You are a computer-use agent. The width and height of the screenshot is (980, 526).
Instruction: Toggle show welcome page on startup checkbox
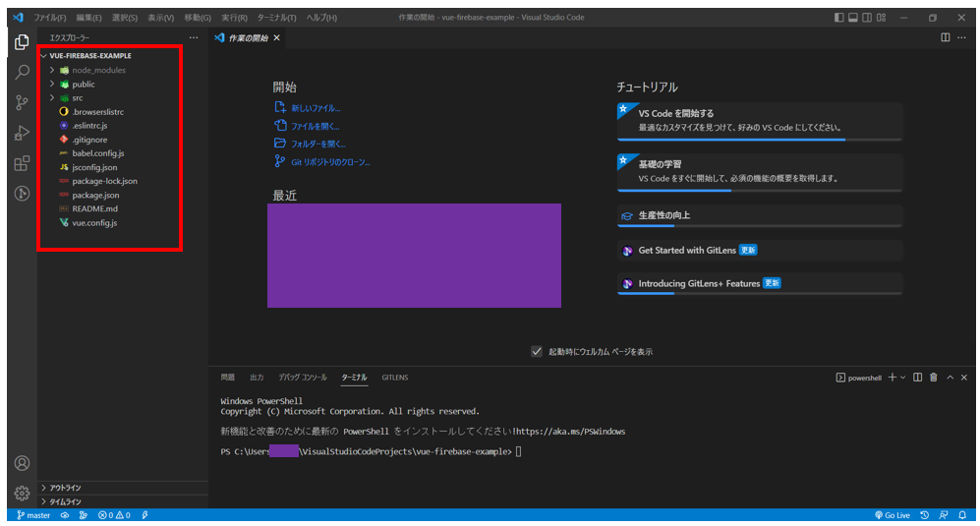537,352
